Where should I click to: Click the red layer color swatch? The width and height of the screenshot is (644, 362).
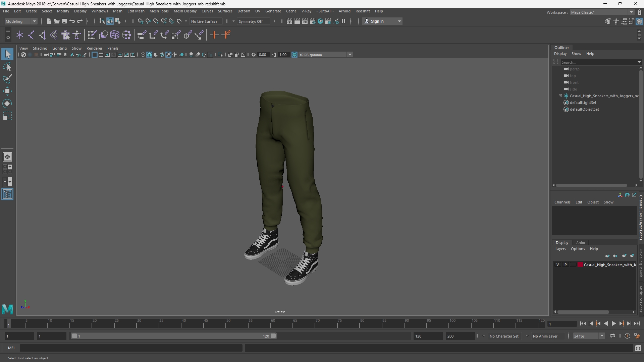click(580, 265)
